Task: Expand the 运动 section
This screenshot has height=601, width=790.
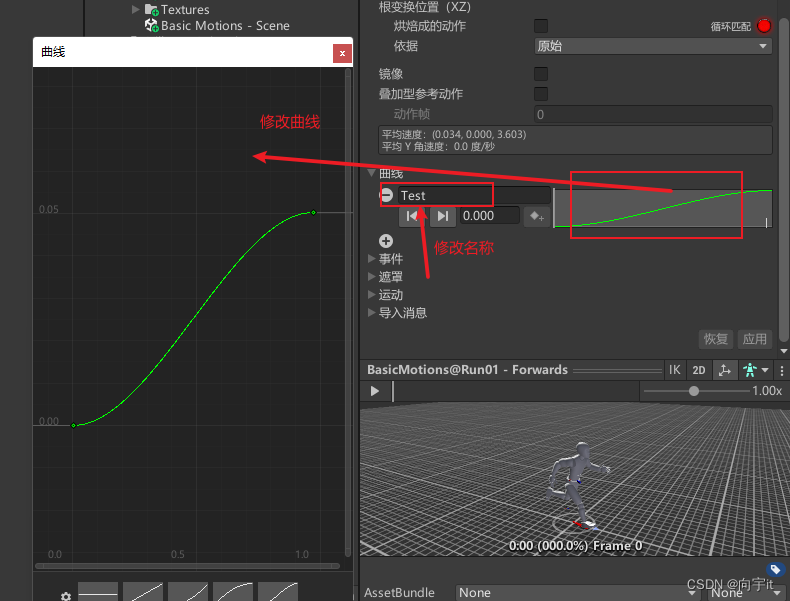Action: point(371,295)
